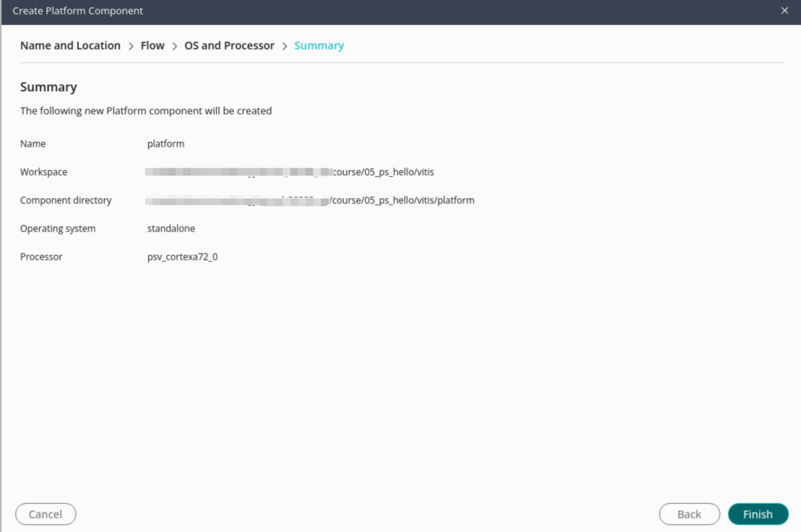The image size is (801, 532).
Task: Click the Operating system label
Action: [58, 229]
